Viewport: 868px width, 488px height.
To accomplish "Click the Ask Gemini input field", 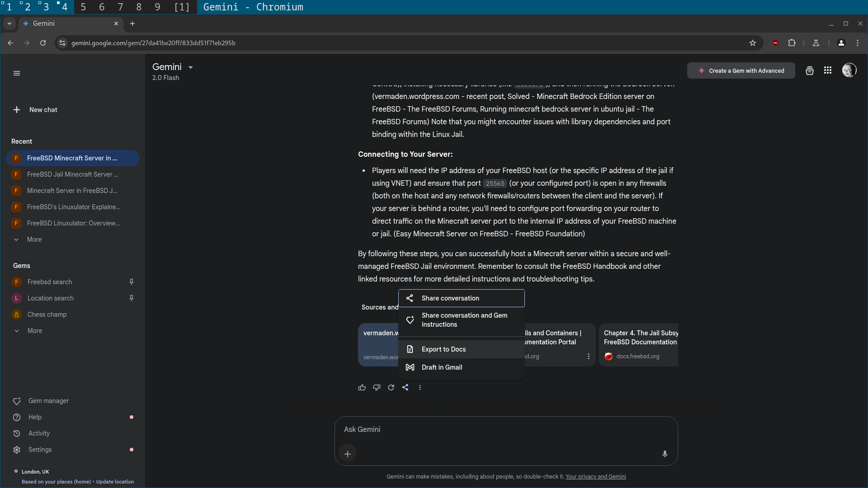I will (x=497, y=429).
